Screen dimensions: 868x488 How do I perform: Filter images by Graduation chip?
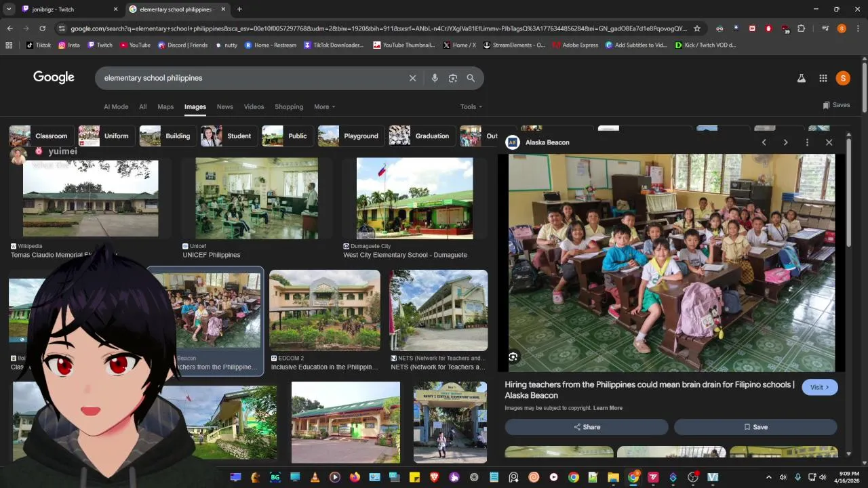[x=421, y=136]
